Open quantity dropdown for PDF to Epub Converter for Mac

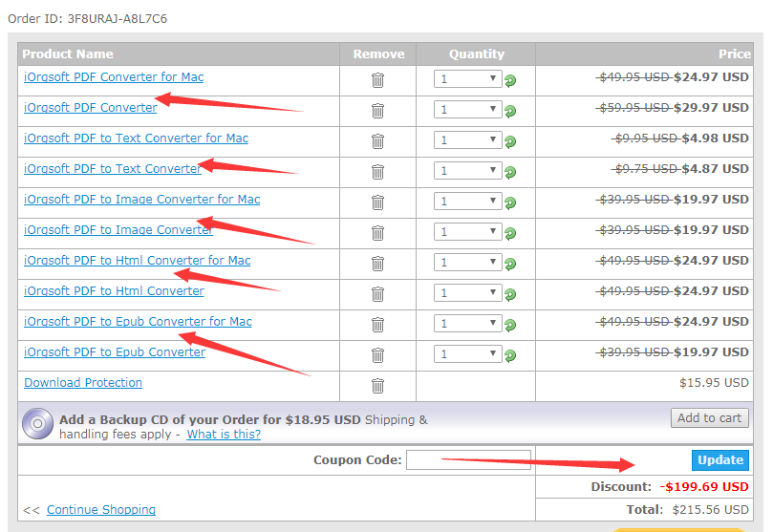(x=468, y=323)
